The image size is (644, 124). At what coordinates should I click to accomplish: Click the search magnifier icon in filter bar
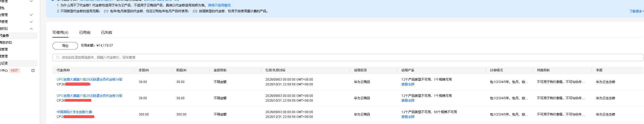pos(58,57)
